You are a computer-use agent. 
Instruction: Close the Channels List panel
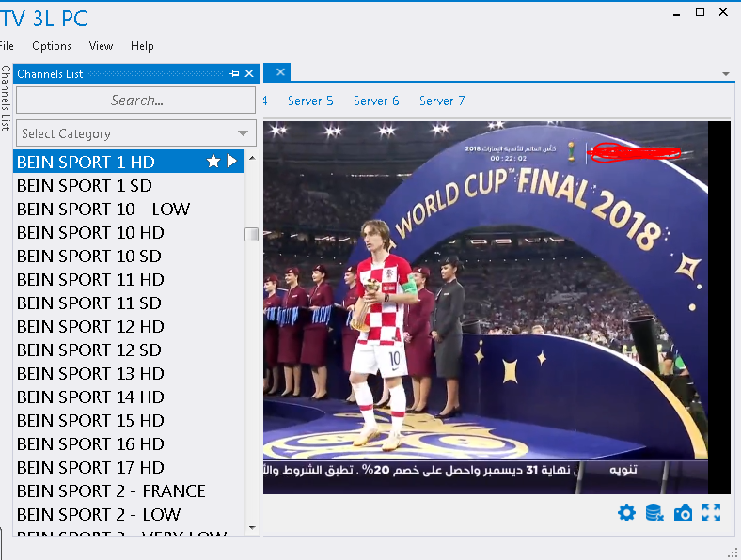click(249, 73)
